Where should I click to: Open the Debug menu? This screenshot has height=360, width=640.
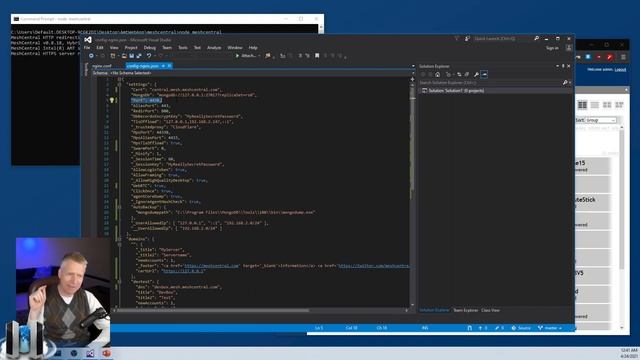pyautogui.click(x=150, y=48)
